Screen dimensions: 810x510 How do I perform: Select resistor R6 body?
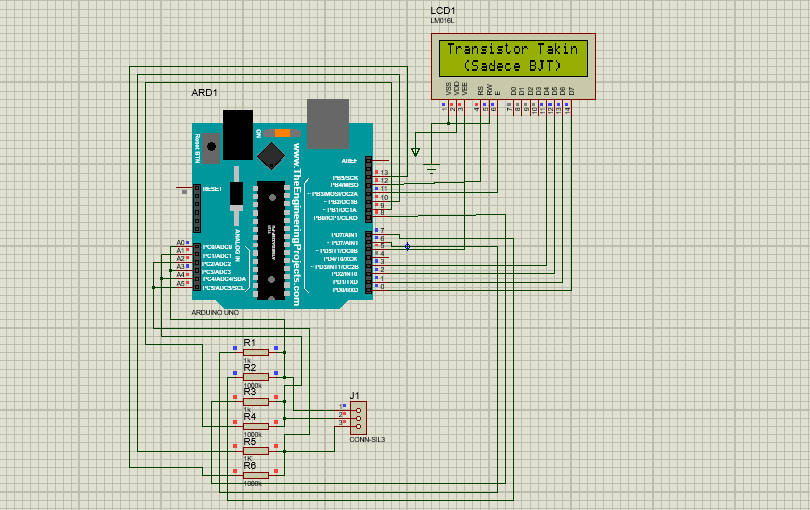[x=256, y=475]
